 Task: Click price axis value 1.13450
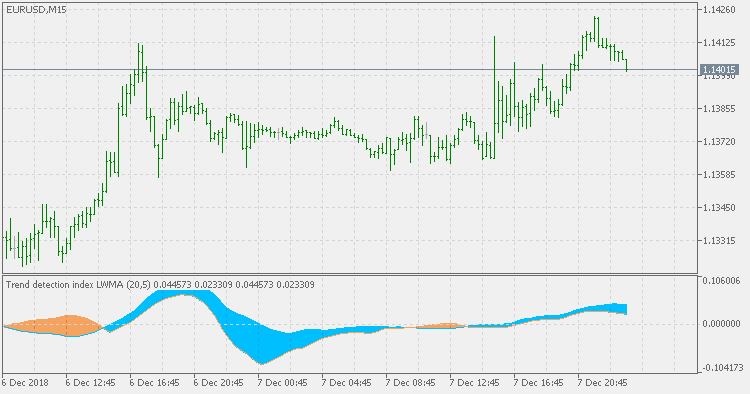(x=719, y=208)
